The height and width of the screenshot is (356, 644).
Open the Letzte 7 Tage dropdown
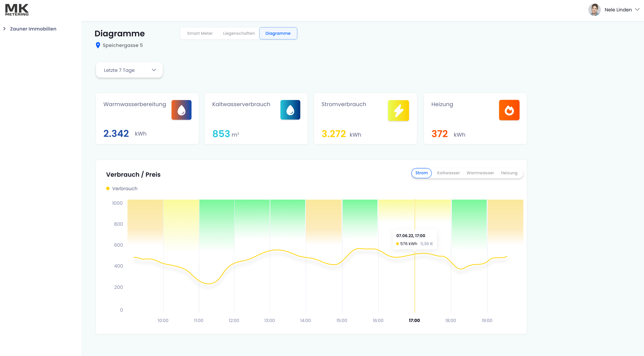click(129, 70)
